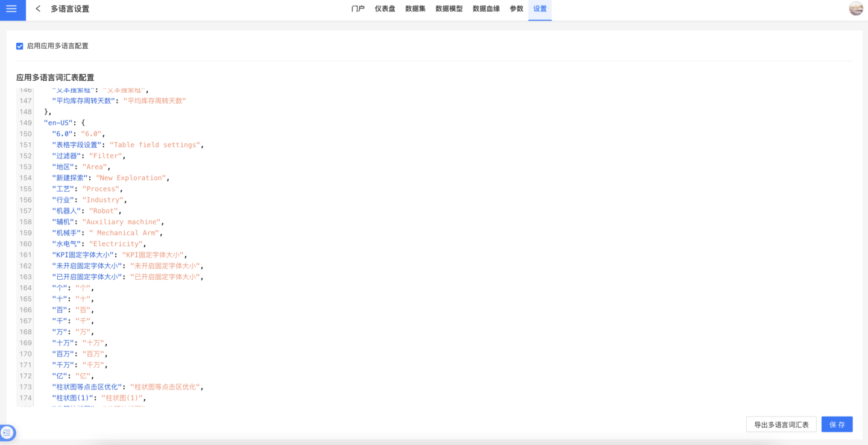Place cursor in "Mechanical Arm" value
This screenshot has width=868, height=445.
pyautogui.click(x=124, y=233)
